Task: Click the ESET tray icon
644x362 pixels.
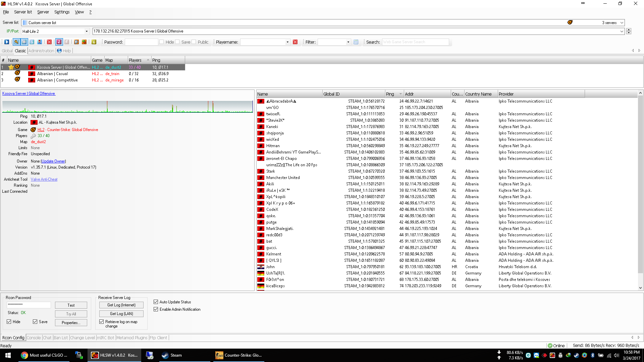Action: click(528, 355)
